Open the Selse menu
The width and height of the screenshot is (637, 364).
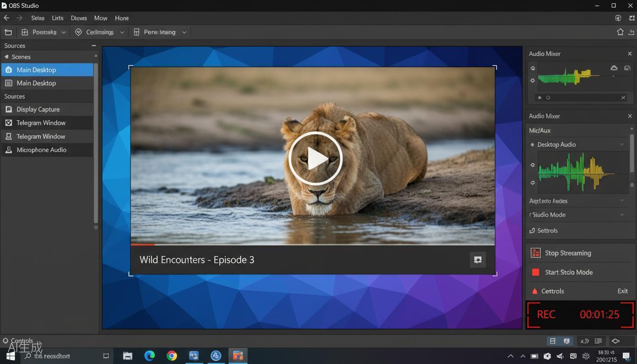click(x=38, y=18)
